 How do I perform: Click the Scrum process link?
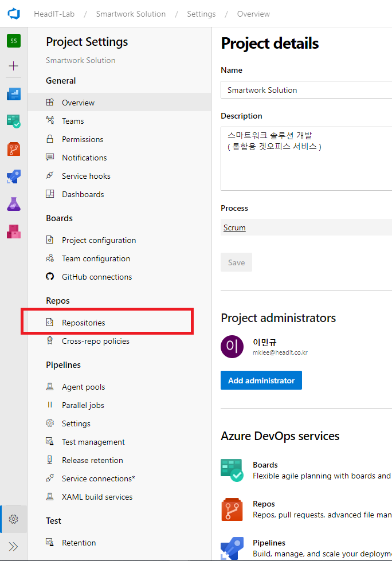[x=234, y=227]
